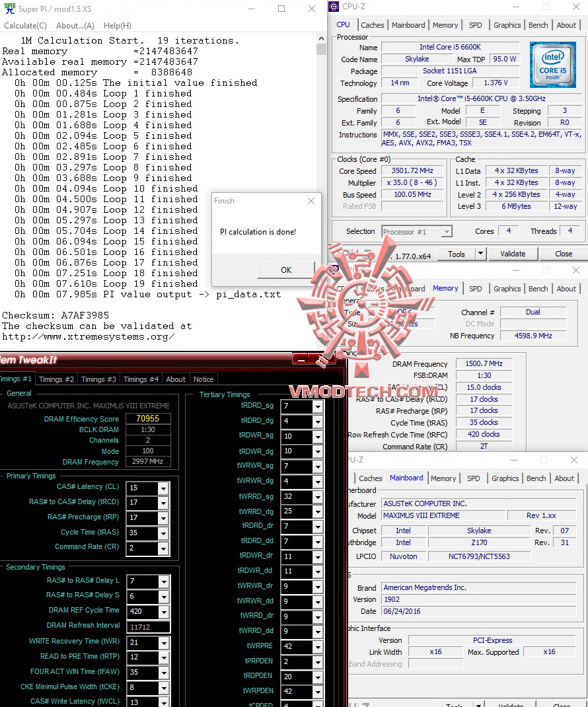Open Graphics tab in top CPU-Z window

[x=507, y=25]
